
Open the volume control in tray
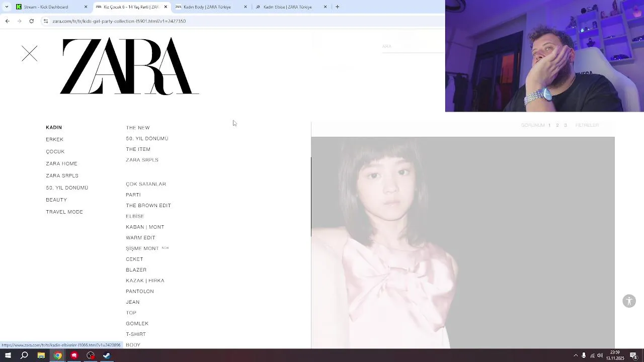[x=600, y=355]
